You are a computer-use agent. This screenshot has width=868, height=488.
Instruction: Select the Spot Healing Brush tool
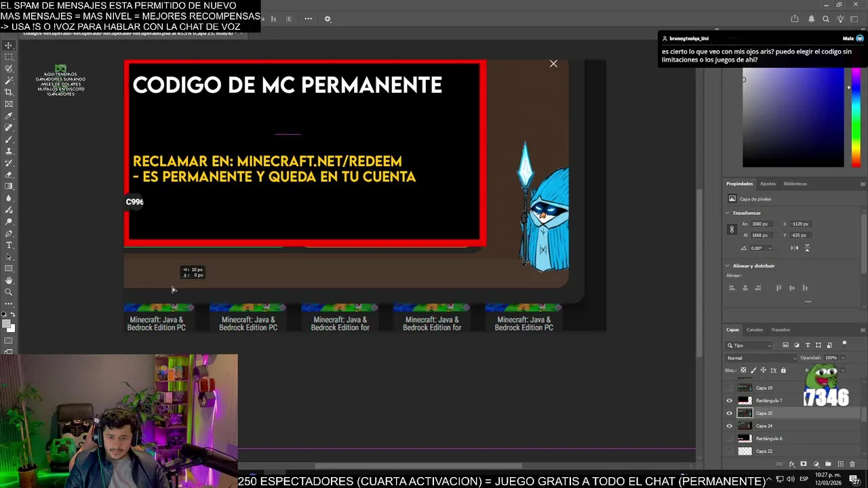9,127
